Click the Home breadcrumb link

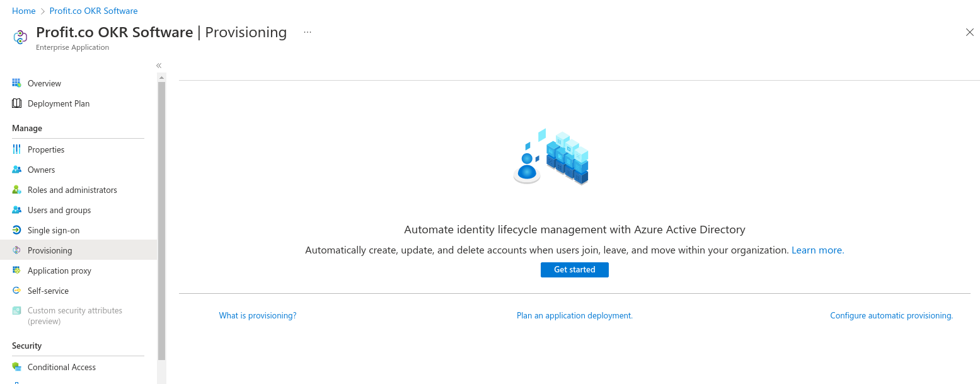(x=24, y=11)
